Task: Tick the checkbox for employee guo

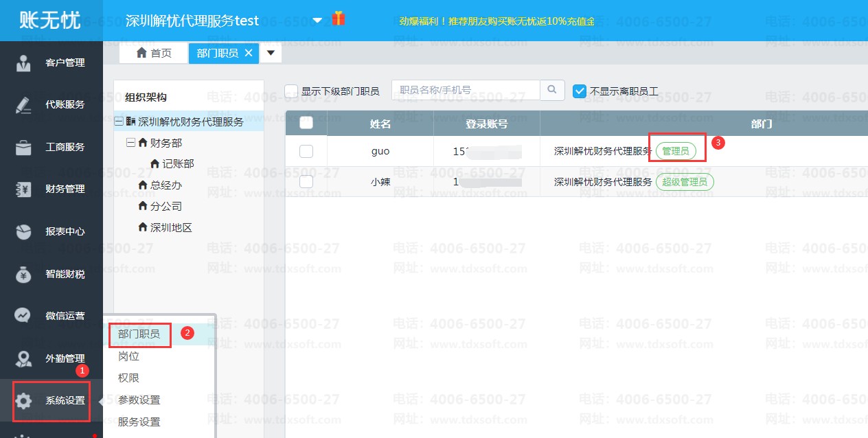Action: pos(306,151)
